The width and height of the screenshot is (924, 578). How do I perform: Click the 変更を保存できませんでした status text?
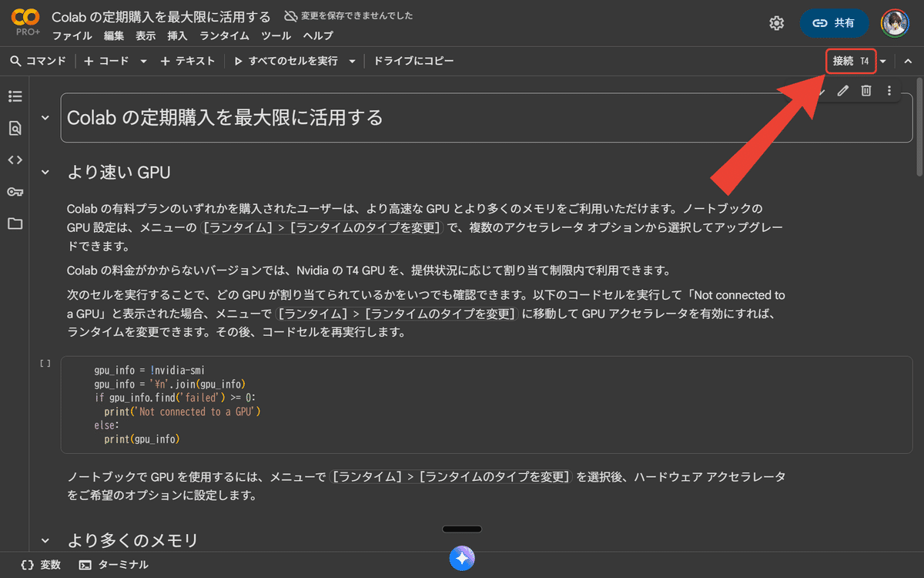tap(357, 15)
